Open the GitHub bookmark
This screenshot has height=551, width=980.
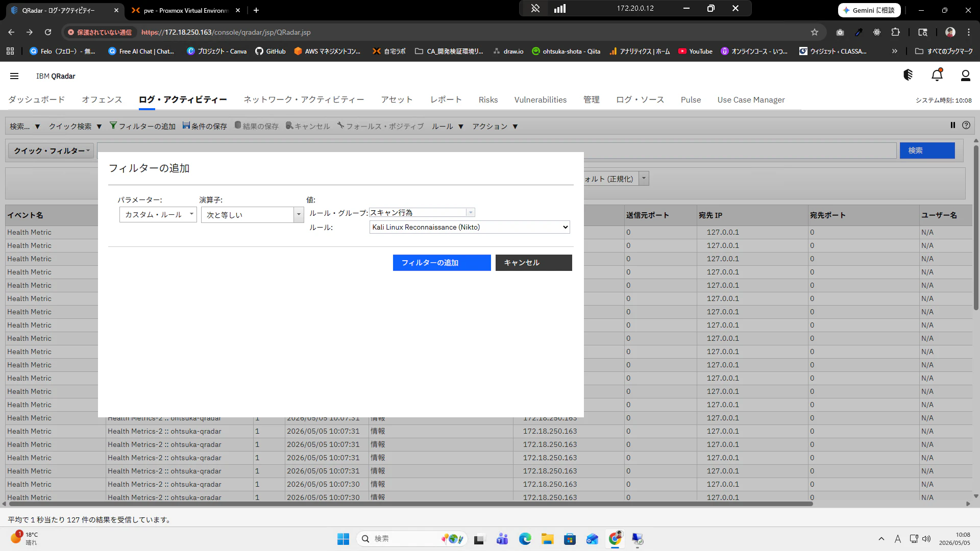click(x=271, y=51)
